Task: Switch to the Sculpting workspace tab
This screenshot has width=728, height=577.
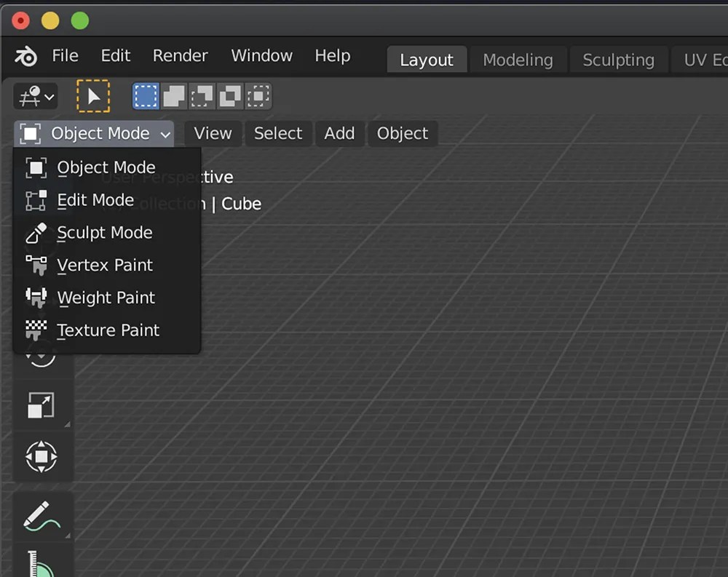Action: point(618,60)
